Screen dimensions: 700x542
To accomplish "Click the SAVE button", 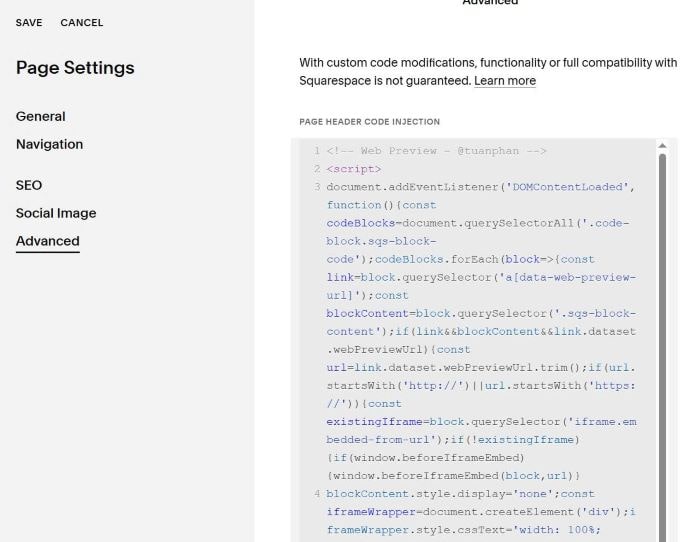I will (29, 23).
